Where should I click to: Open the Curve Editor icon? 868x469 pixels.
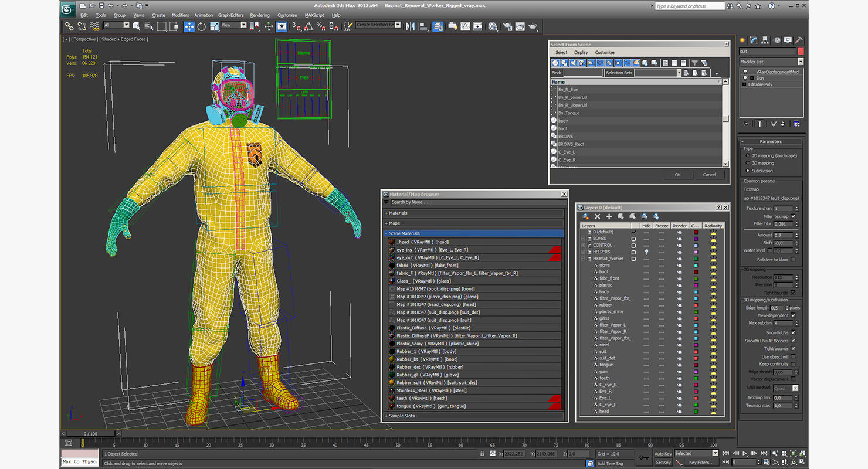(465, 26)
